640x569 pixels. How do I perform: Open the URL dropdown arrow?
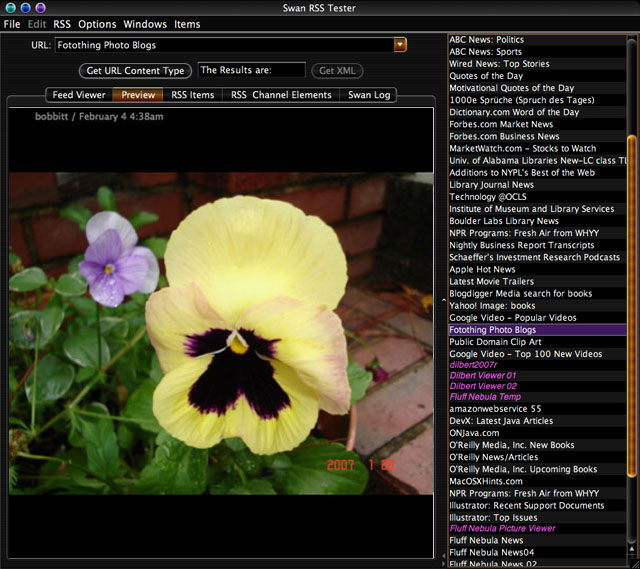(400, 45)
